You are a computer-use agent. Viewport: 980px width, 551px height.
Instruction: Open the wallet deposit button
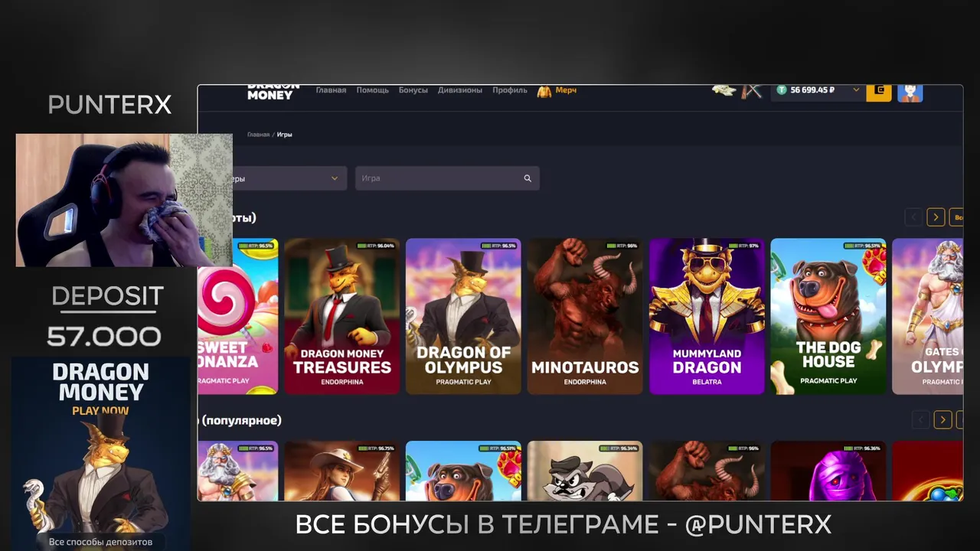pos(879,91)
